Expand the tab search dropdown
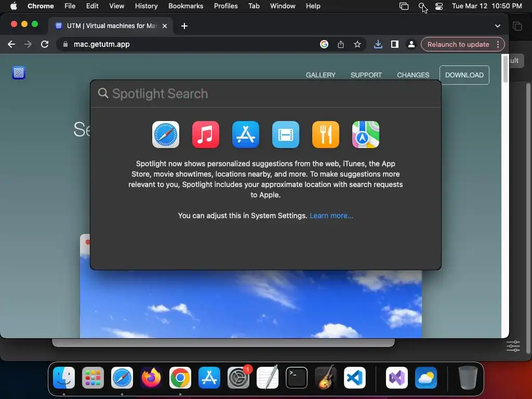 [497, 26]
